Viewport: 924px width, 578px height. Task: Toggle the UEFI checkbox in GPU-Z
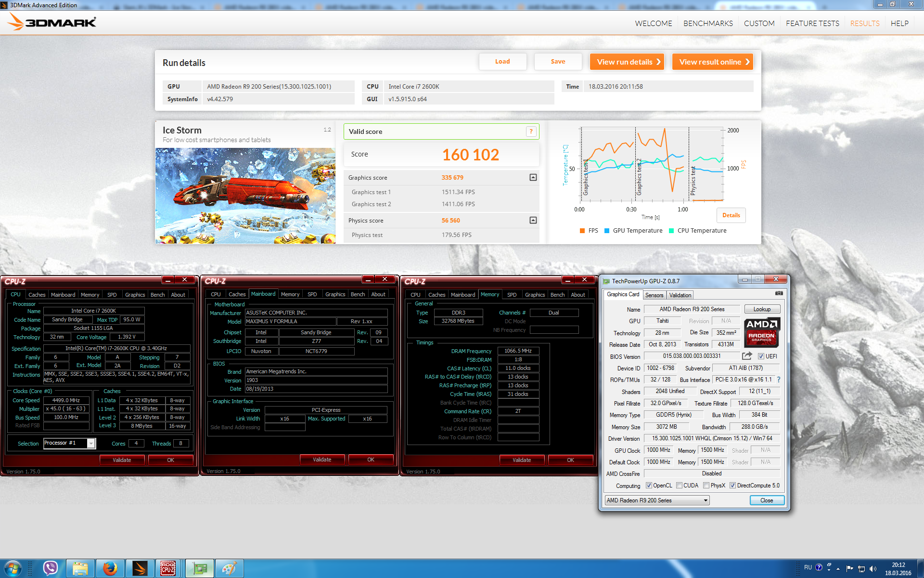point(761,356)
